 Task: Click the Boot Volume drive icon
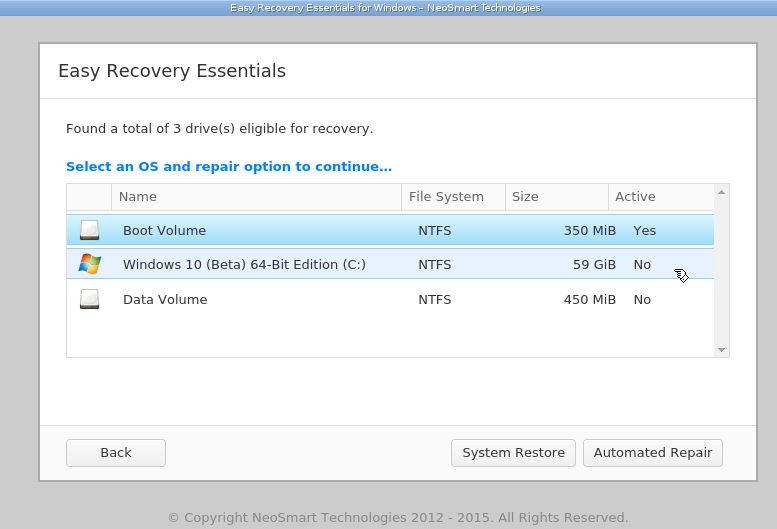tap(89, 230)
